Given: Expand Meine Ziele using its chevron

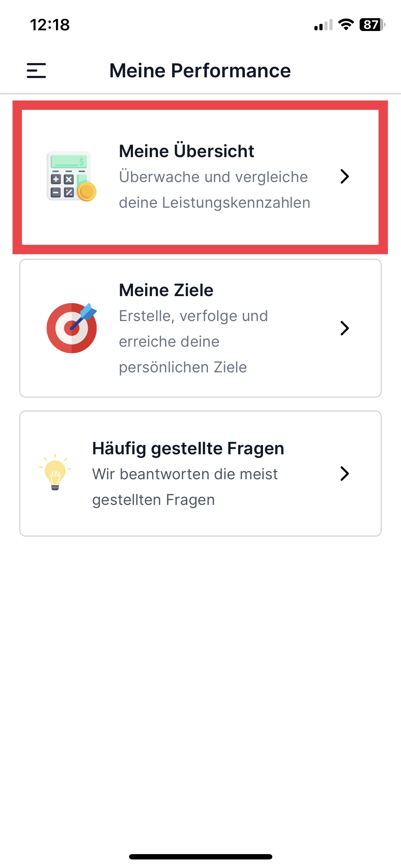Looking at the screenshot, I should coord(344,328).
